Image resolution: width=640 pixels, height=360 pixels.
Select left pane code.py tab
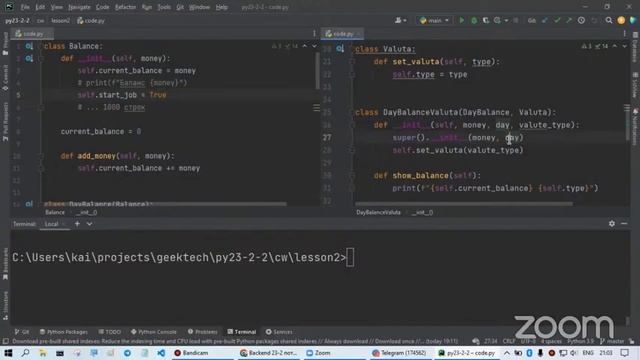click(32, 34)
